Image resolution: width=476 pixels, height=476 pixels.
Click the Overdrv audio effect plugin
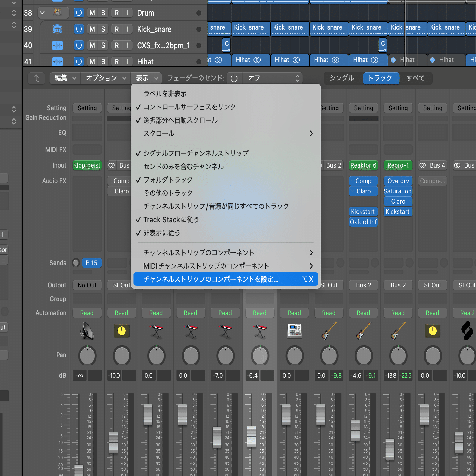[398, 181]
